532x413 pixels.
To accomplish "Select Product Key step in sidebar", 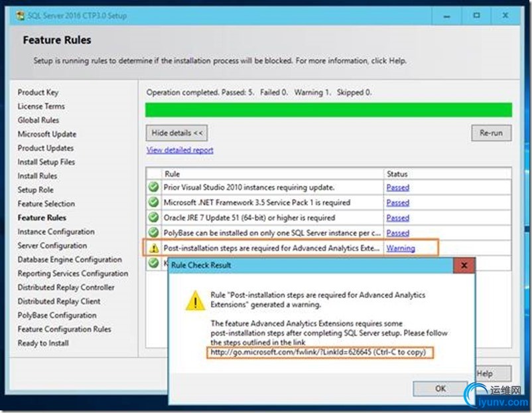I will (x=38, y=92).
